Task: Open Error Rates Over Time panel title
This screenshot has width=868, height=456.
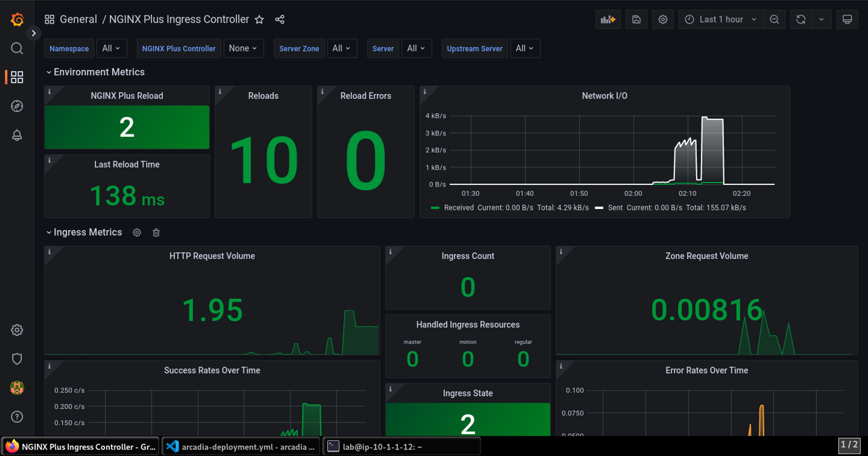Action: tap(706, 370)
